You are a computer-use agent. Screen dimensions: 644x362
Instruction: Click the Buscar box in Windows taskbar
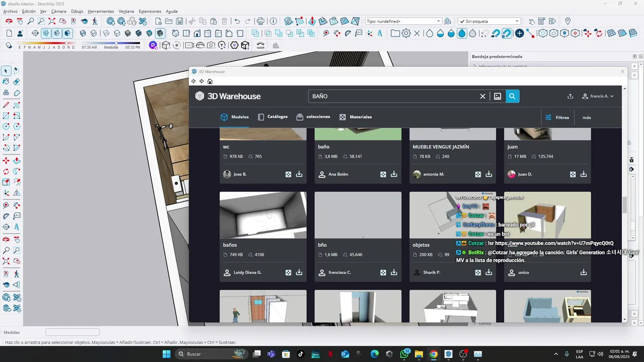pyautogui.click(x=211, y=354)
